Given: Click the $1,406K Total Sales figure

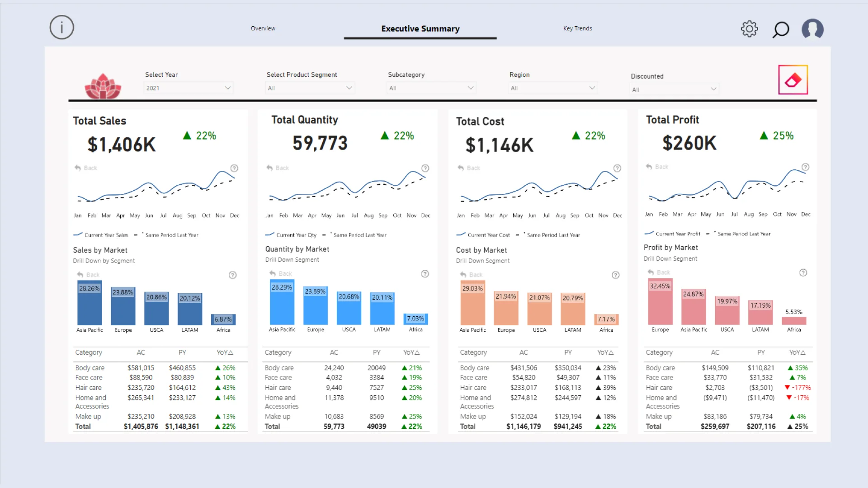Looking at the screenshot, I should [121, 145].
